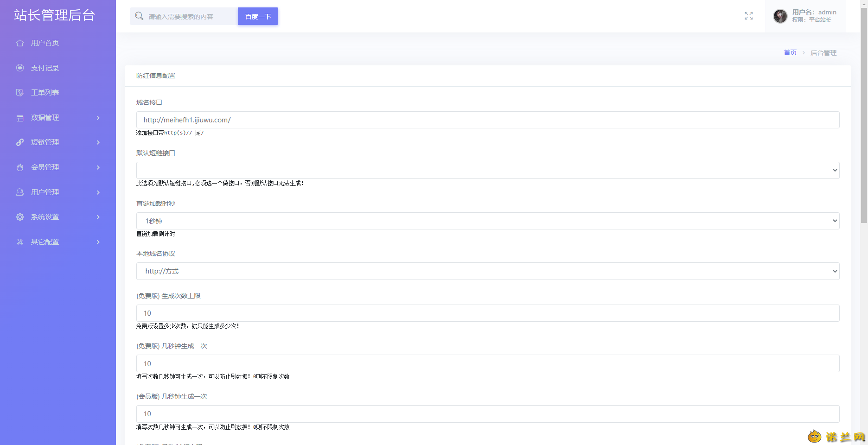The height and width of the screenshot is (445, 868).
Task: Click the 站长管理后台 title
Action: coord(55,15)
